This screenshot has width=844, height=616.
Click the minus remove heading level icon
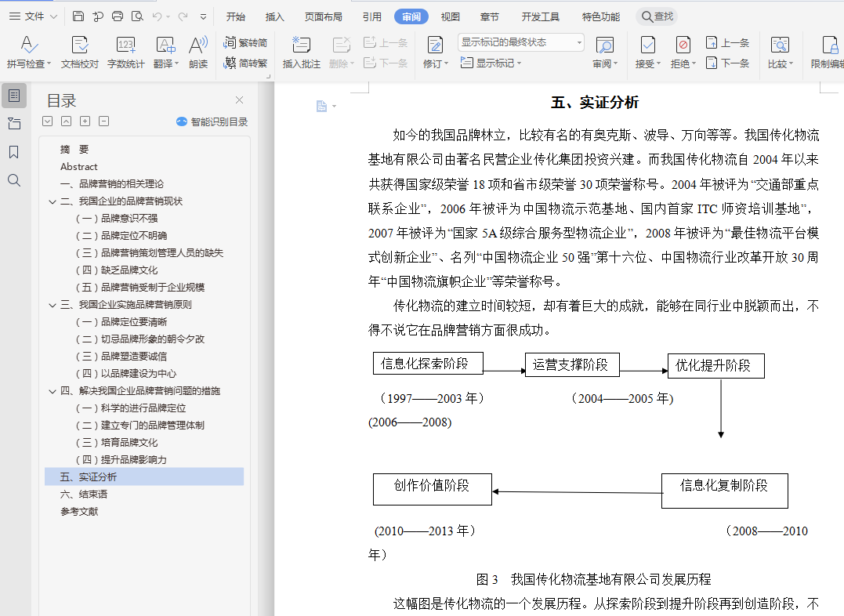[x=104, y=121]
